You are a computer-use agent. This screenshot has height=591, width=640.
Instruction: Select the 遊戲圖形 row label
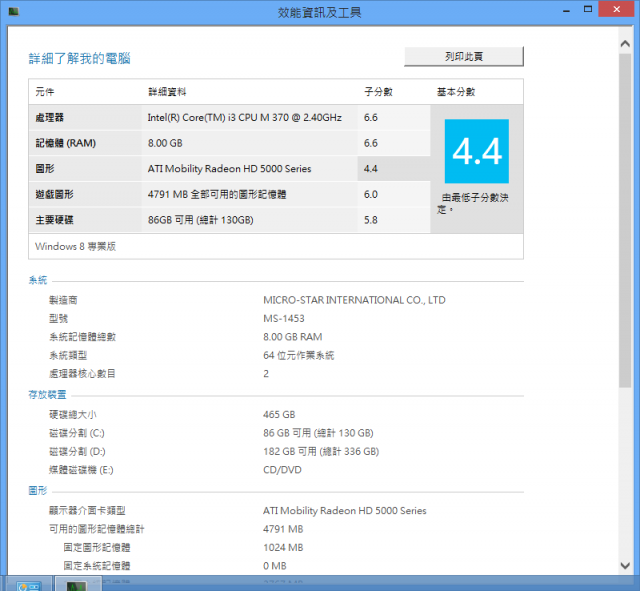click(x=54, y=194)
